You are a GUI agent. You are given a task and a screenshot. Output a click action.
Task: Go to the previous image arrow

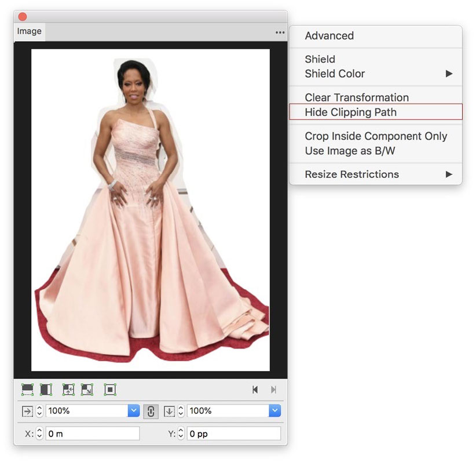coord(255,390)
